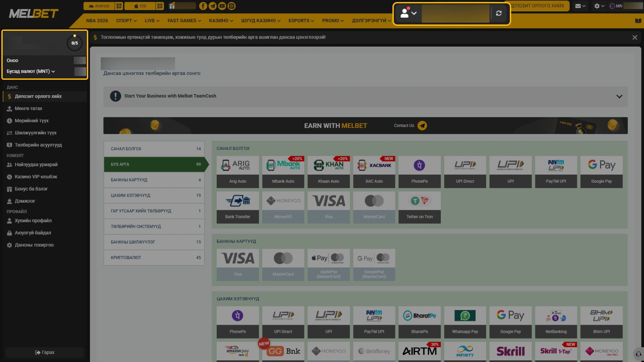Click the gift bonus icon in header
The height and width of the screenshot is (362, 644).
coord(172,6)
